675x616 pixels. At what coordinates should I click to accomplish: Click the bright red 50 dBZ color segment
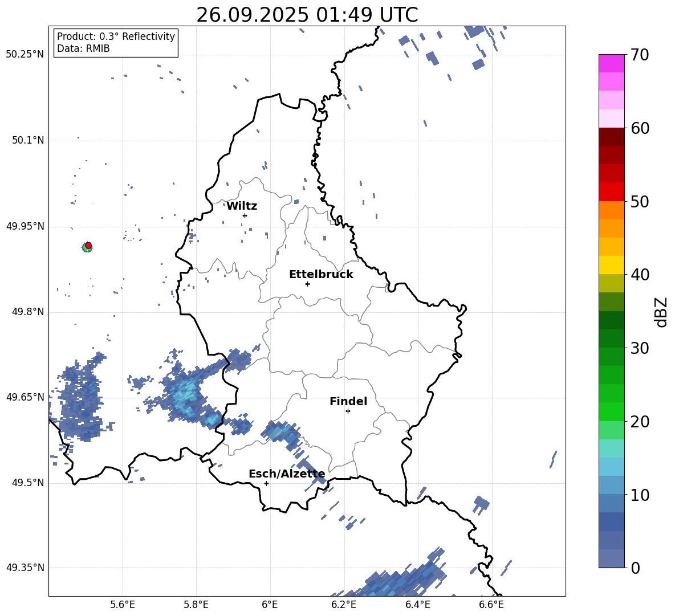point(611,192)
